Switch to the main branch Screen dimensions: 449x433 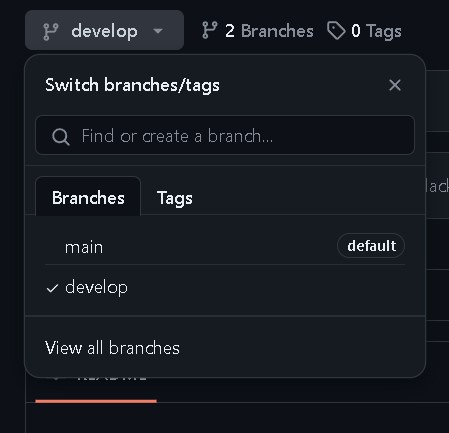coord(84,247)
